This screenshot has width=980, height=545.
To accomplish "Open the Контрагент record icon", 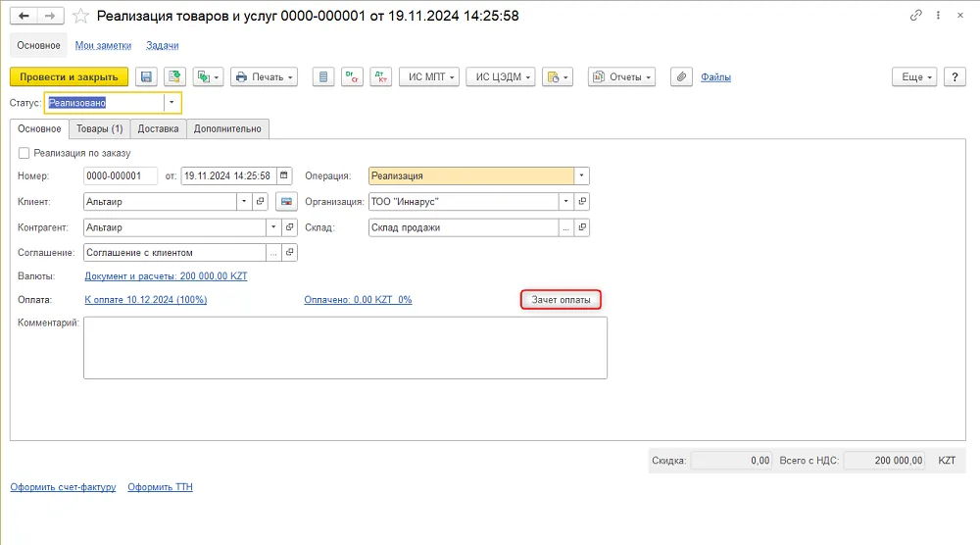I will [289, 227].
